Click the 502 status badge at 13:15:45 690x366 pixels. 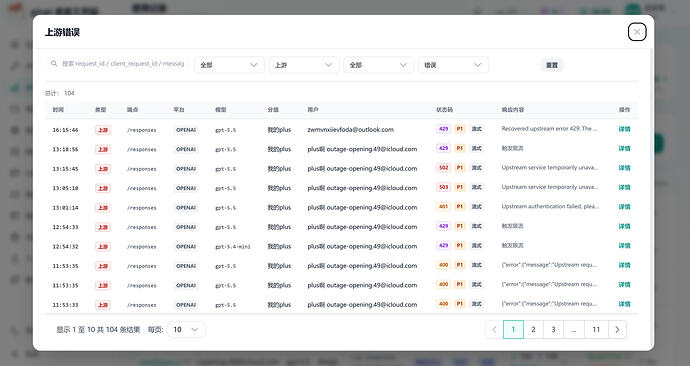tap(444, 168)
